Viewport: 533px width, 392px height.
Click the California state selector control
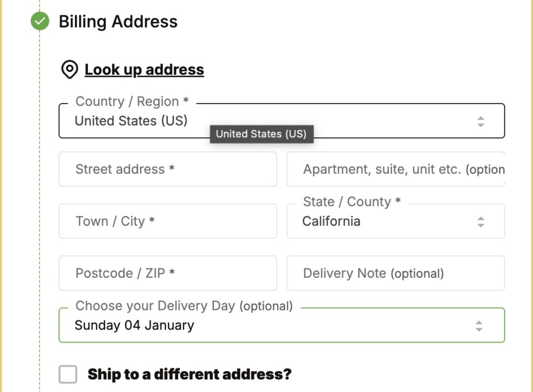(x=395, y=221)
